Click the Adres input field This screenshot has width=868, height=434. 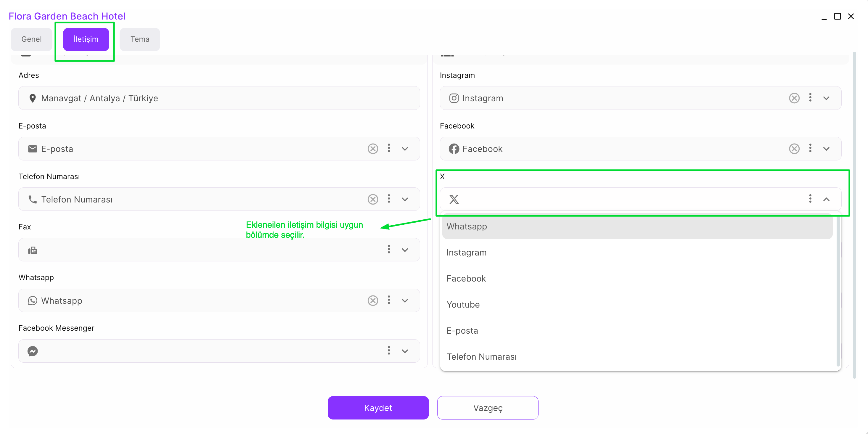click(219, 98)
